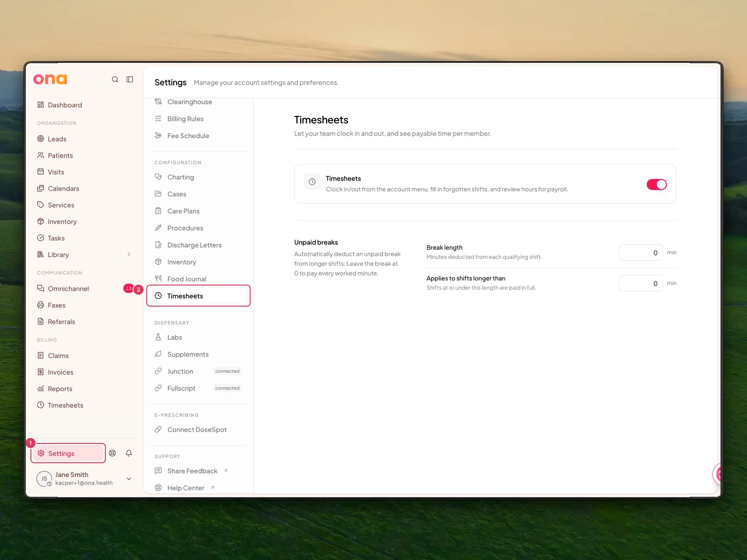Focus Applies to shifts longer than field
Image resolution: width=747 pixels, height=560 pixels.
pos(641,283)
